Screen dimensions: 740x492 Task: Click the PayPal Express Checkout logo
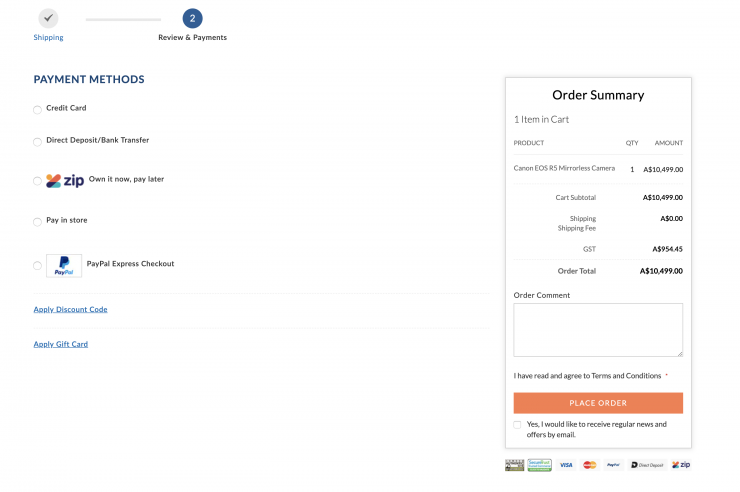click(64, 266)
